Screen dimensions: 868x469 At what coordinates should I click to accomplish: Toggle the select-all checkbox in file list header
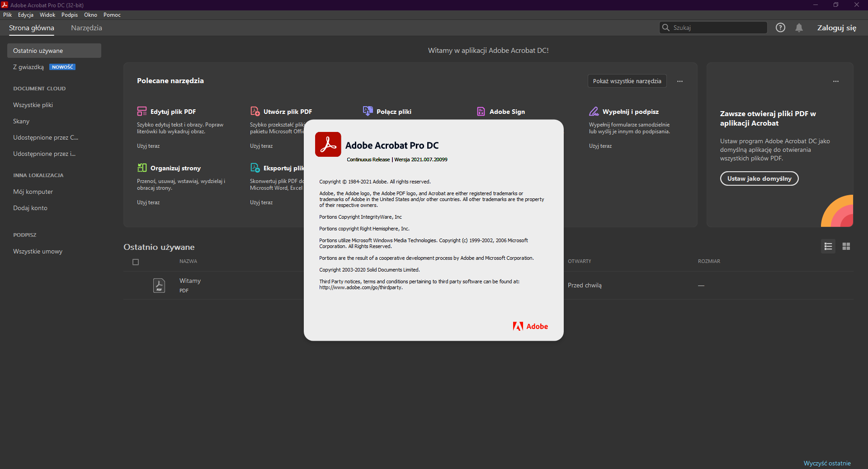coord(136,262)
